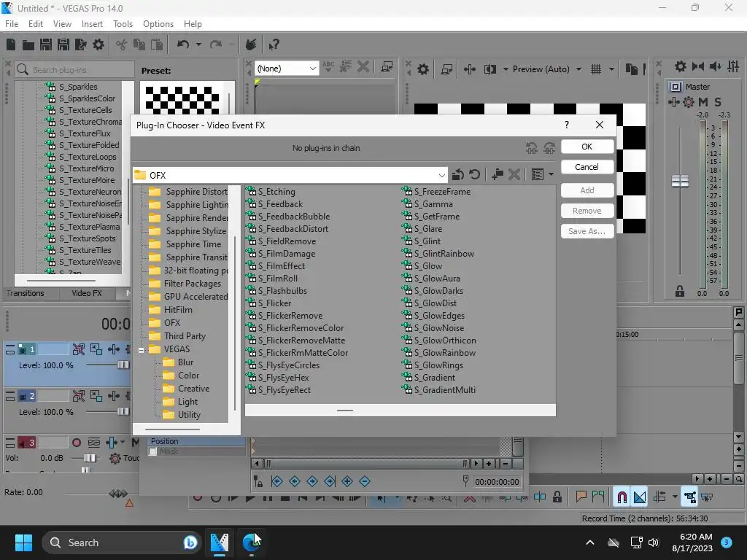
Task: Click Move up one folder icon in chooser
Action: tap(458, 175)
